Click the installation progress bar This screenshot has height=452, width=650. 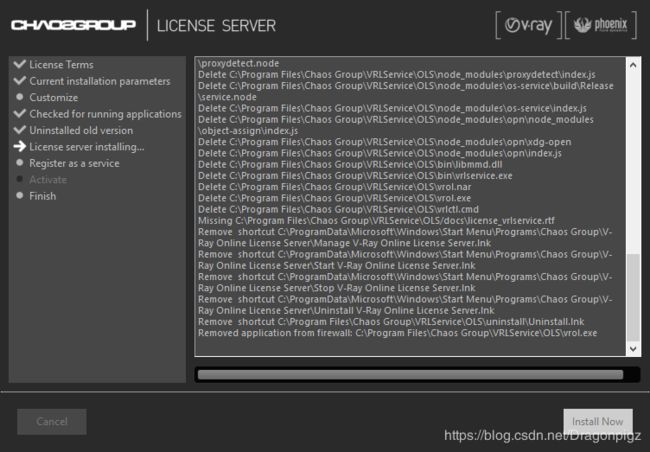tap(417, 375)
